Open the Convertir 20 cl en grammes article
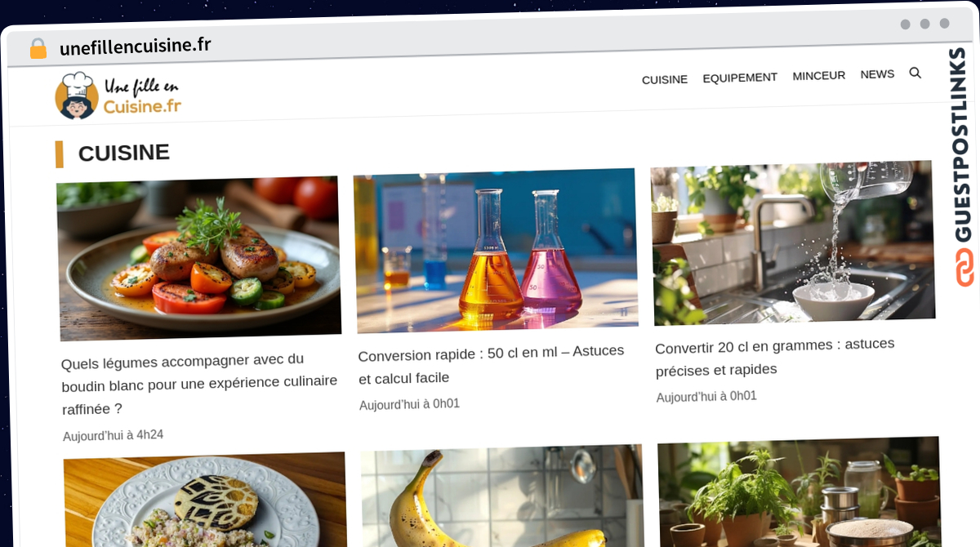This screenshot has height=547, width=980. point(775,357)
